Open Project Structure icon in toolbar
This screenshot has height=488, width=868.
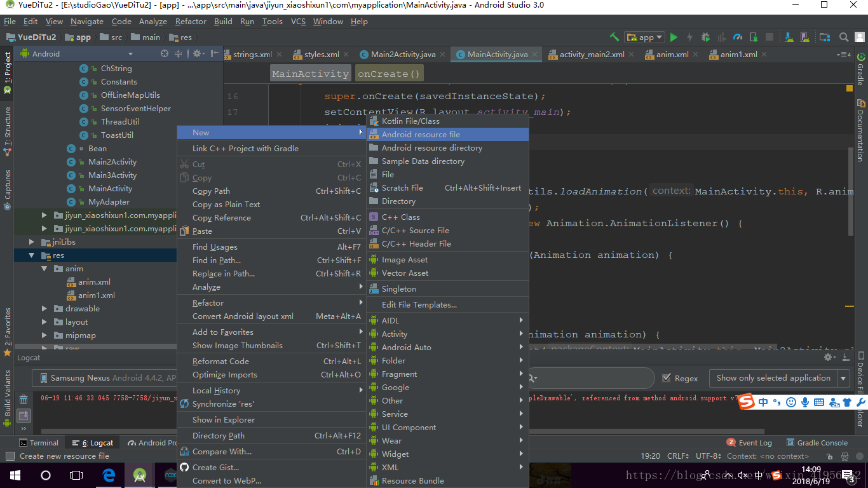tap(824, 37)
